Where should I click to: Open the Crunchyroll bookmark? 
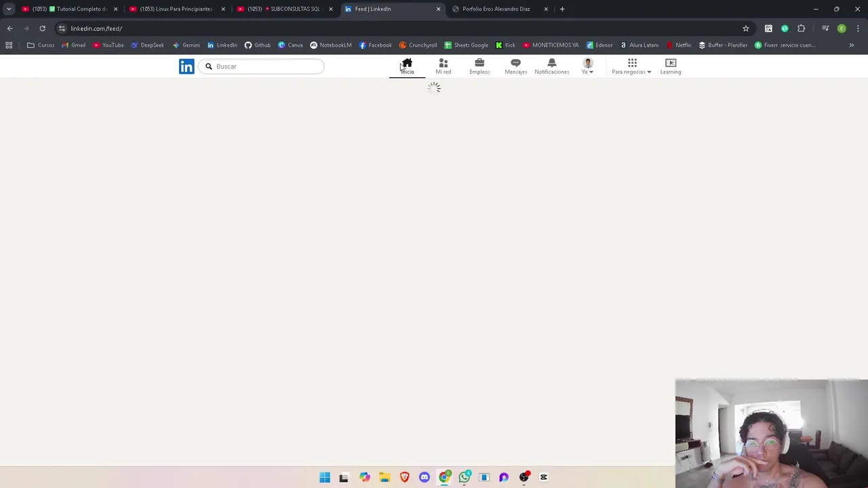tap(418, 45)
